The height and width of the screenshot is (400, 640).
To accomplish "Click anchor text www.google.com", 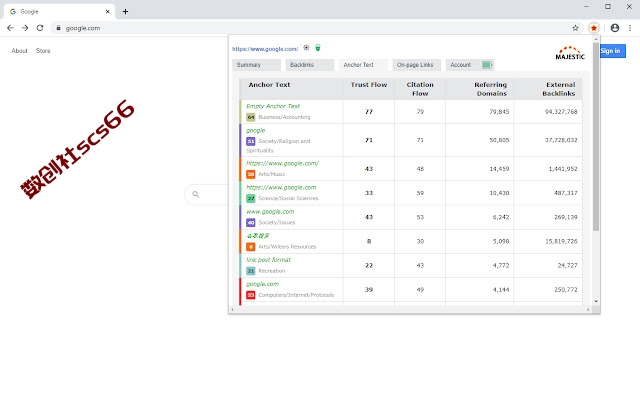I will 270,211.
